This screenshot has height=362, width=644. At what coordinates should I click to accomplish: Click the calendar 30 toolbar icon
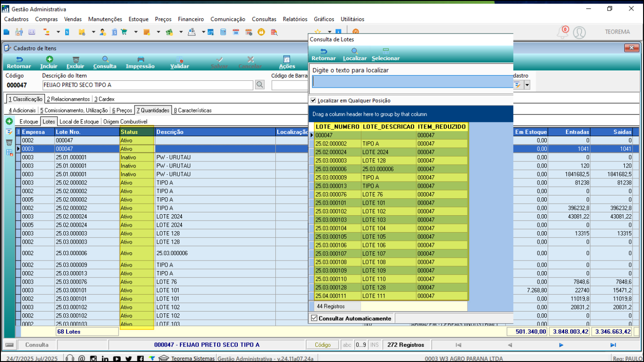pyautogui.click(x=236, y=32)
